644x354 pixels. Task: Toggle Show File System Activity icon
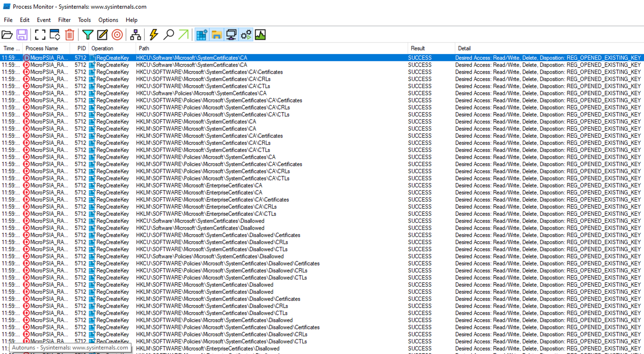[217, 35]
